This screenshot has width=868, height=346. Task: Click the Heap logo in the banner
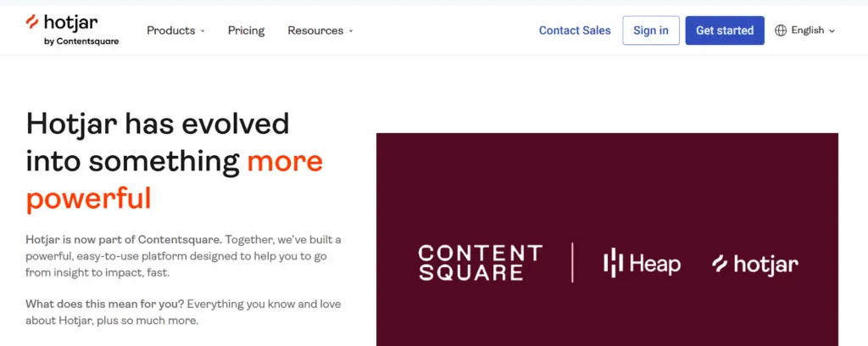(642, 262)
